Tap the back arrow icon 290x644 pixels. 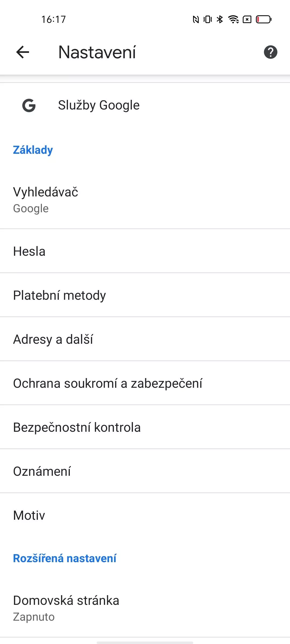point(23,52)
